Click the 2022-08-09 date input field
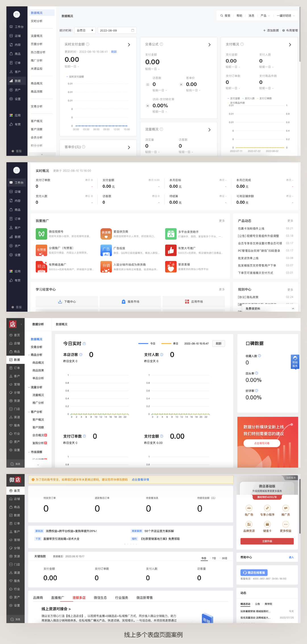Screen dimensions: 307x644 pyautogui.click(x=117, y=30)
